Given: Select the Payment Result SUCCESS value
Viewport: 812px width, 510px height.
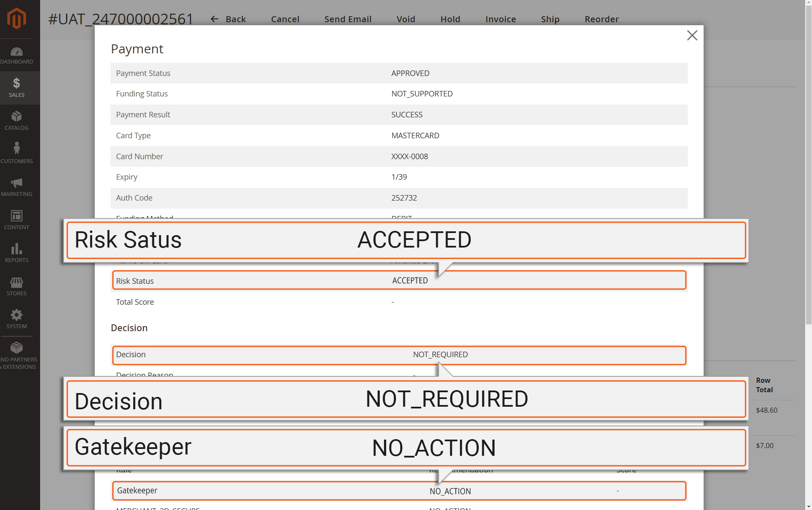Looking at the screenshot, I should point(407,114).
